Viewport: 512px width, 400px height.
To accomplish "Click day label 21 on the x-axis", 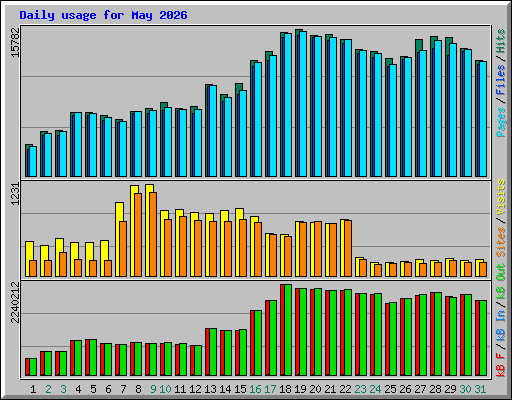I will [x=330, y=389].
